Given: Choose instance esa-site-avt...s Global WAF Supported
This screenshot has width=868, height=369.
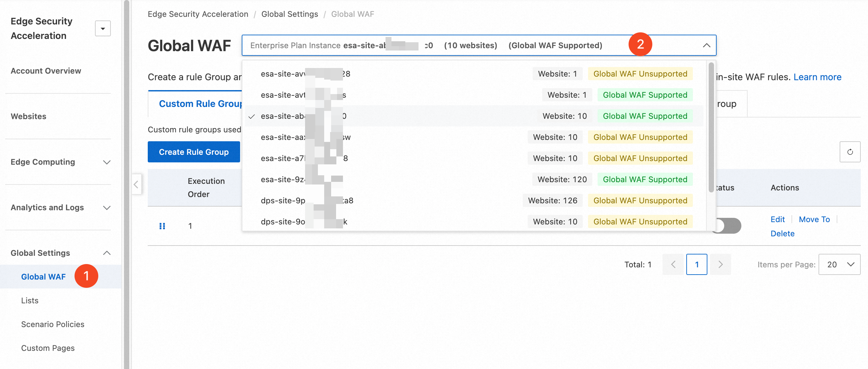Looking at the screenshot, I should (474, 95).
